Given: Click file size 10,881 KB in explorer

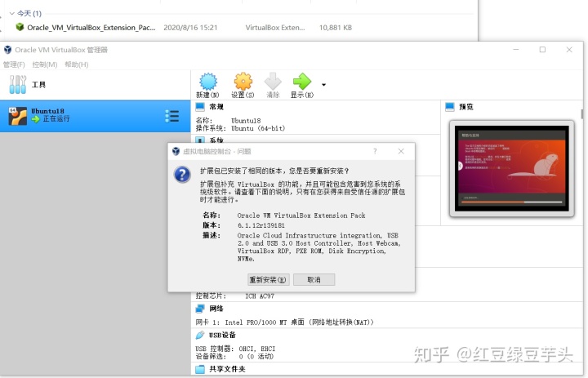Looking at the screenshot, I should click(336, 28).
